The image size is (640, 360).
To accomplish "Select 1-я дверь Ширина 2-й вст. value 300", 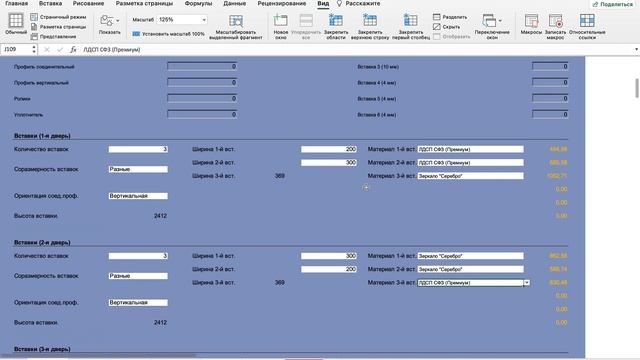I will click(x=329, y=162).
